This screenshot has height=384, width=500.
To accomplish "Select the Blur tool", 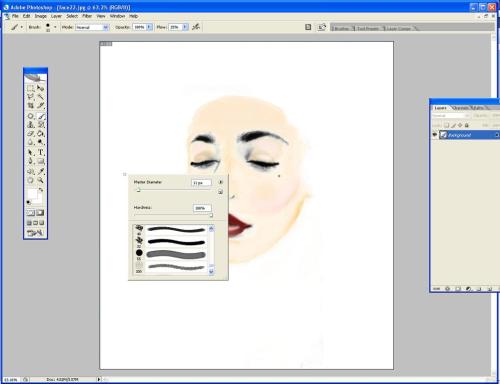I will click(30, 142).
